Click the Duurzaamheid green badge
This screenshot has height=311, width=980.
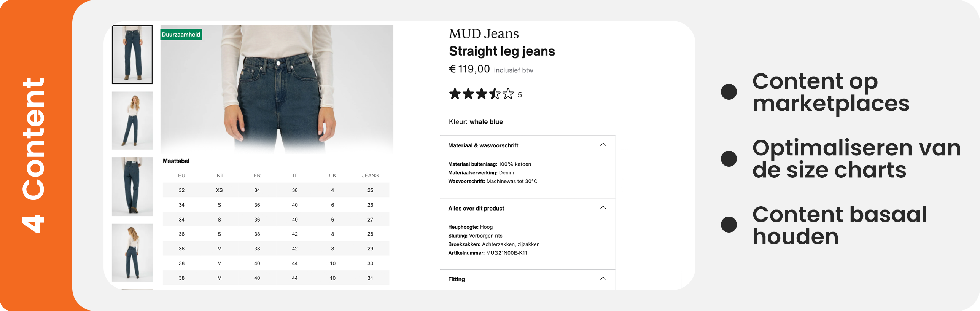pyautogui.click(x=181, y=35)
